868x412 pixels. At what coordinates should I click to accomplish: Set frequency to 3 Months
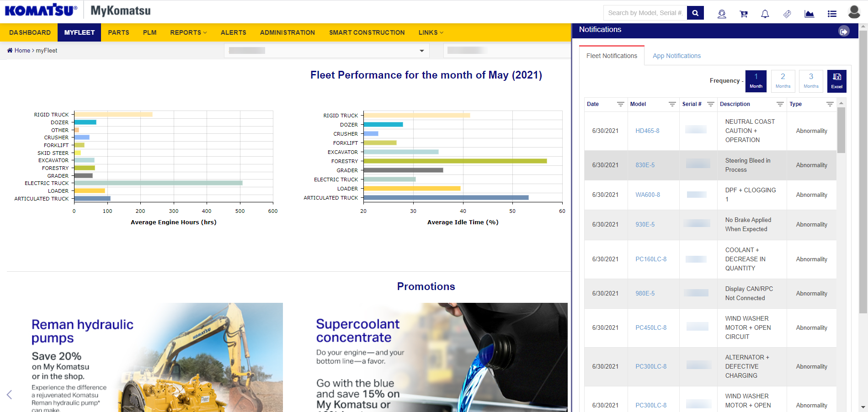(811, 81)
